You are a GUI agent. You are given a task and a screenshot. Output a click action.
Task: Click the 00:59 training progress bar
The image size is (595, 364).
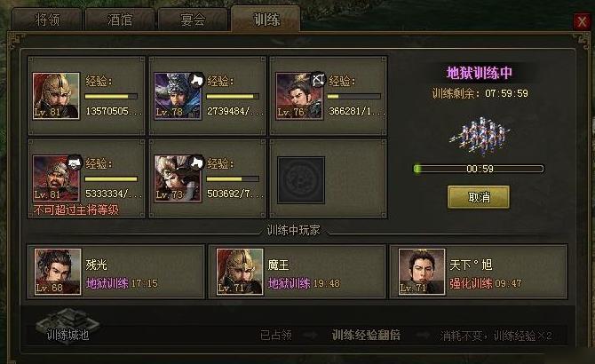tap(479, 169)
